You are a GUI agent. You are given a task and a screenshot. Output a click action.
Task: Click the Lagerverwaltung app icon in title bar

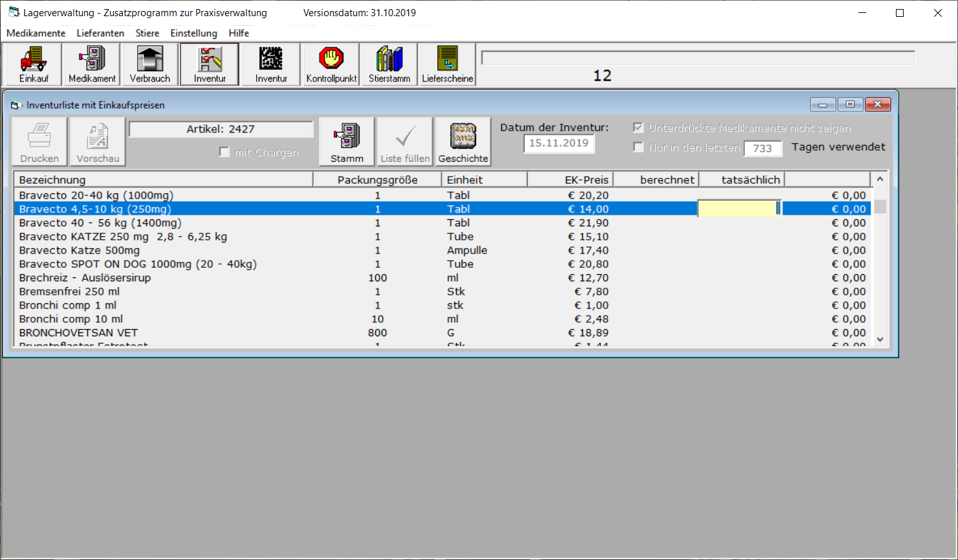pyautogui.click(x=14, y=12)
